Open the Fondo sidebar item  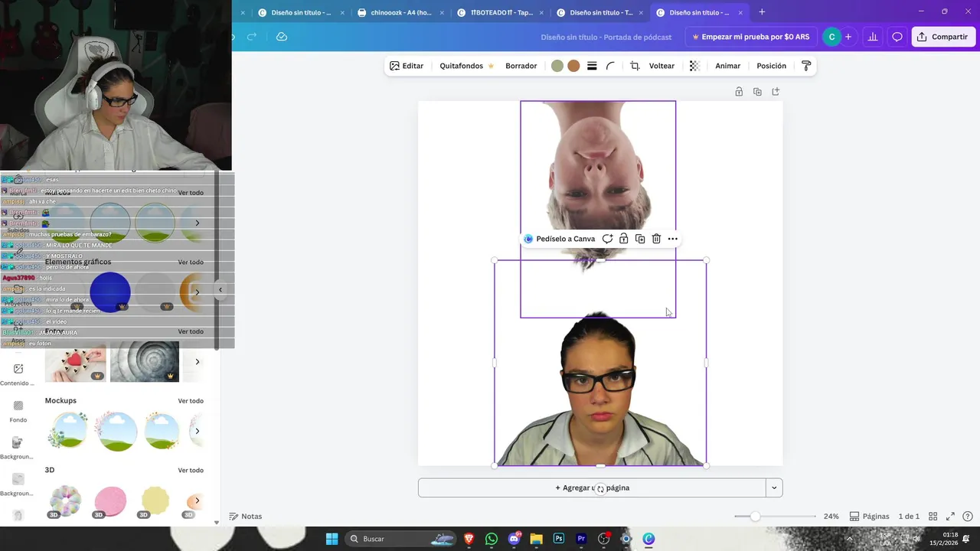pos(18,411)
